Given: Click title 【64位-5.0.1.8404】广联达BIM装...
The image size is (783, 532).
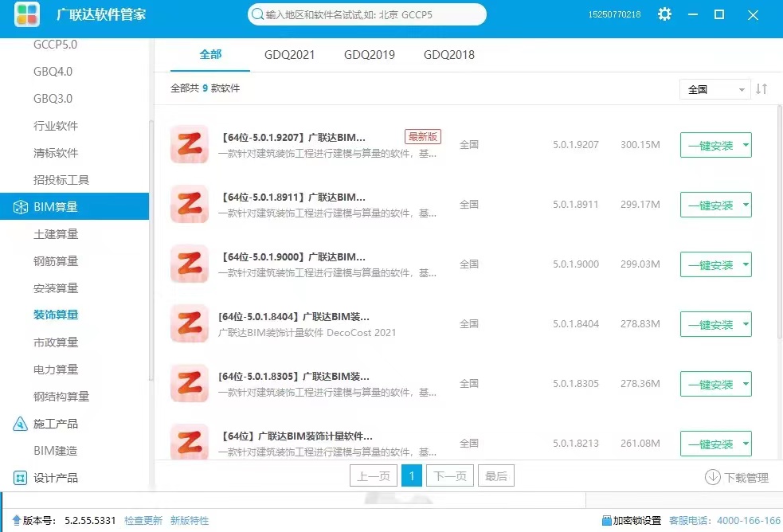Looking at the screenshot, I should pos(294,316).
